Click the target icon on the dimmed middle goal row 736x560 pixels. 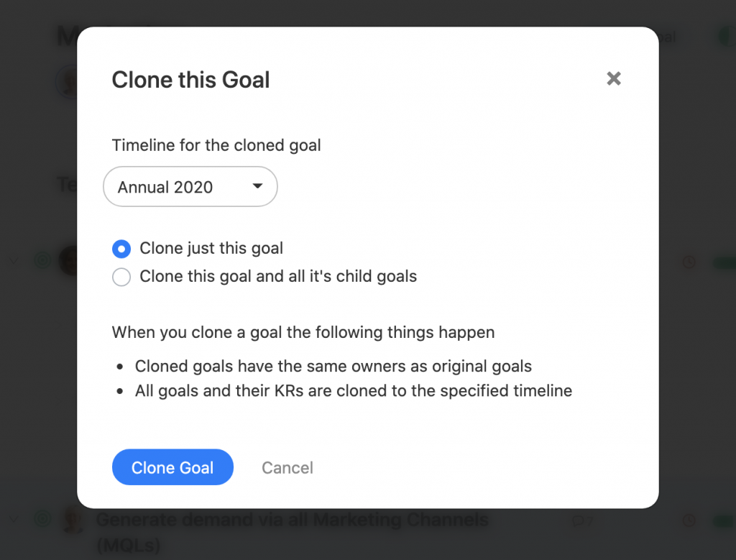(42, 260)
